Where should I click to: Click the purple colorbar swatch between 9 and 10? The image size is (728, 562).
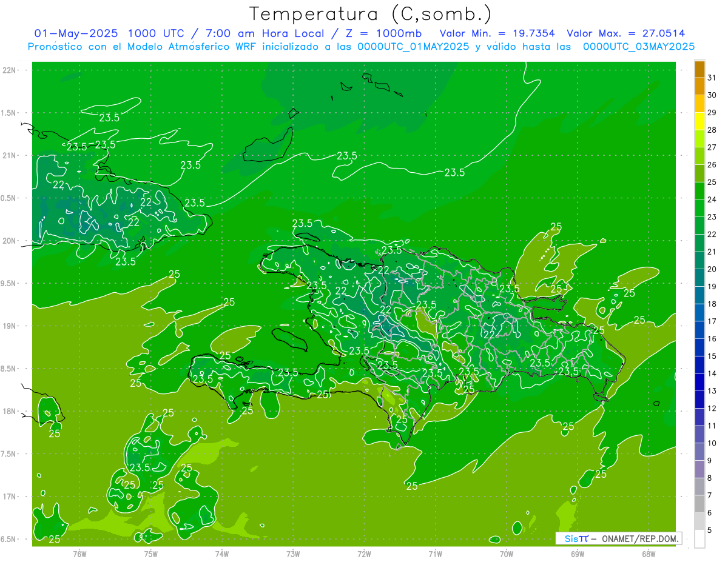699,452
